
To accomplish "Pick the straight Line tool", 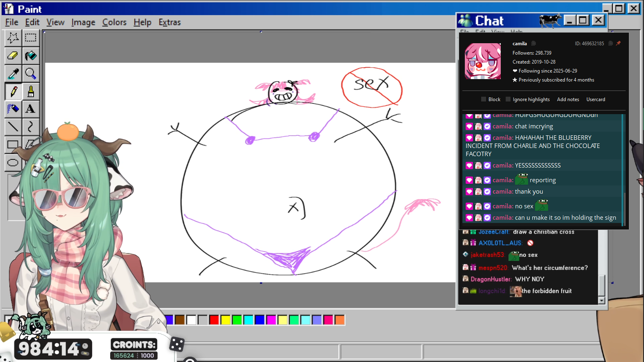I will (13, 127).
